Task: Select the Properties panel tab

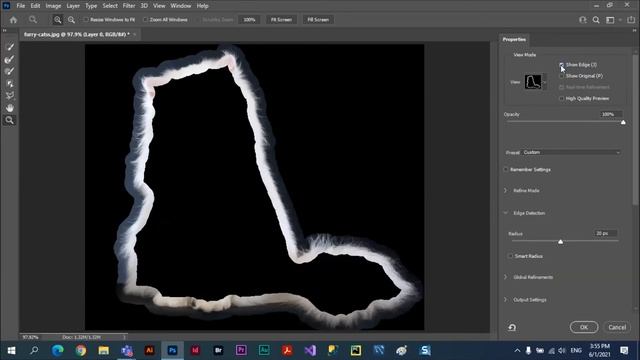Action: (514, 40)
